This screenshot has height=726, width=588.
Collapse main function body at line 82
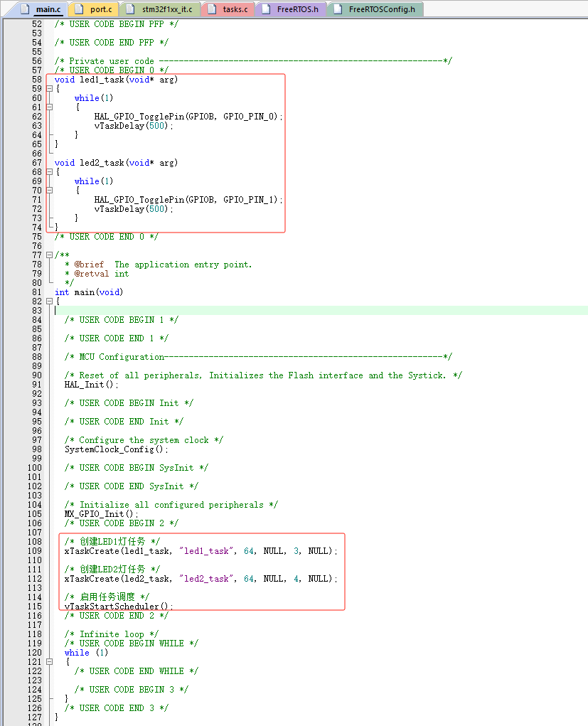(x=50, y=301)
